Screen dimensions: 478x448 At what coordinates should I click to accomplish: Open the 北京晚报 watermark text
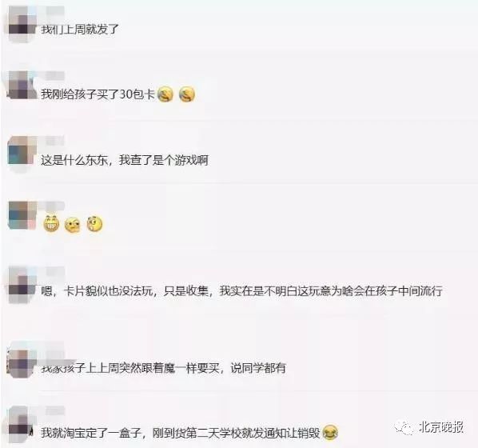point(440,427)
